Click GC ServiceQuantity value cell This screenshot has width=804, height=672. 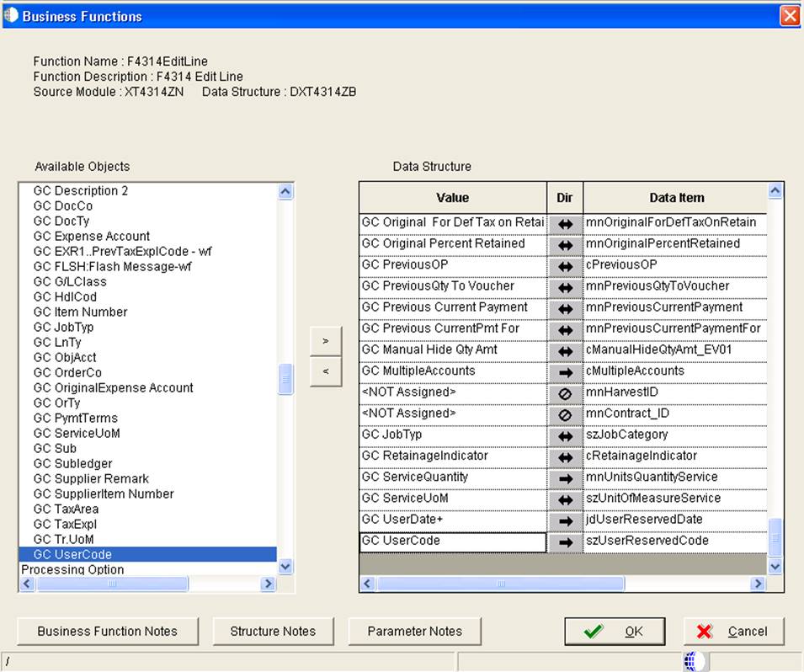point(453,478)
